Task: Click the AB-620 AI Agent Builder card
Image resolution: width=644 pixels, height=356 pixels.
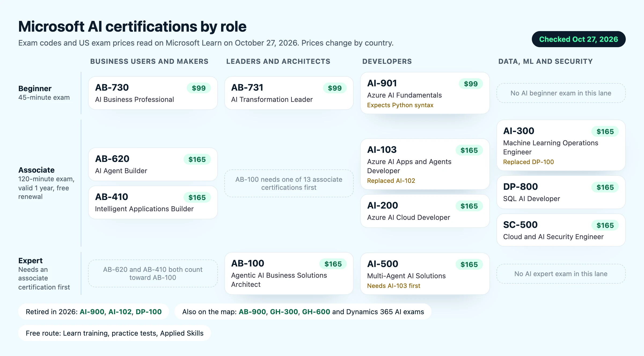Action: click(153, 164)
